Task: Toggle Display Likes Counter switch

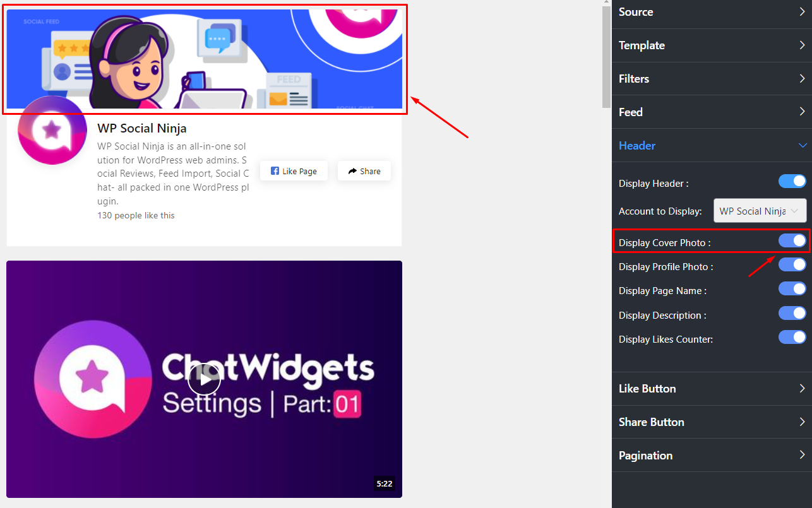Action: point(792,337)
